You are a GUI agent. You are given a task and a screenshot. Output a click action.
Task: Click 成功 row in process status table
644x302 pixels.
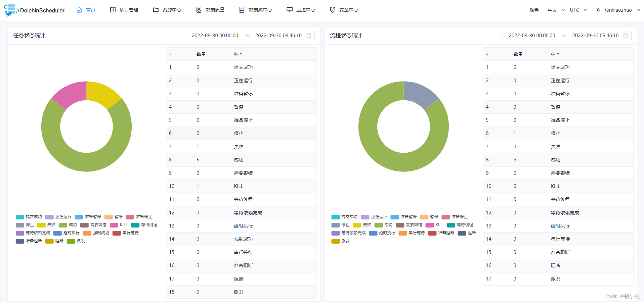[558, 160]
